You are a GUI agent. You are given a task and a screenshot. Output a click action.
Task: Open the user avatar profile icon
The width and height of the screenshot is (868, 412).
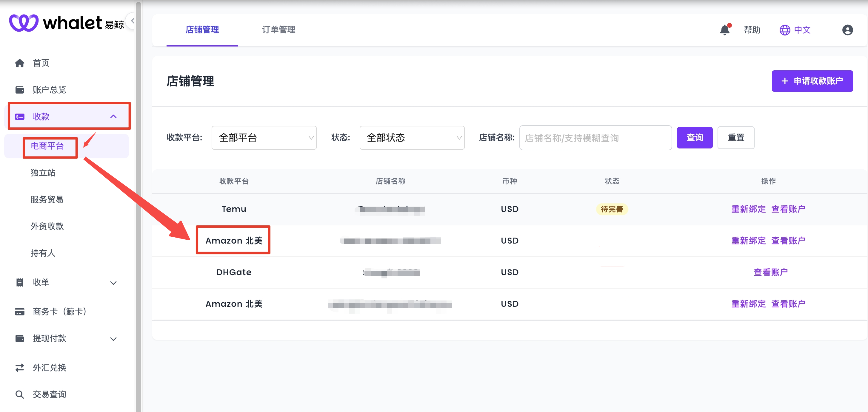click(847, 30)
